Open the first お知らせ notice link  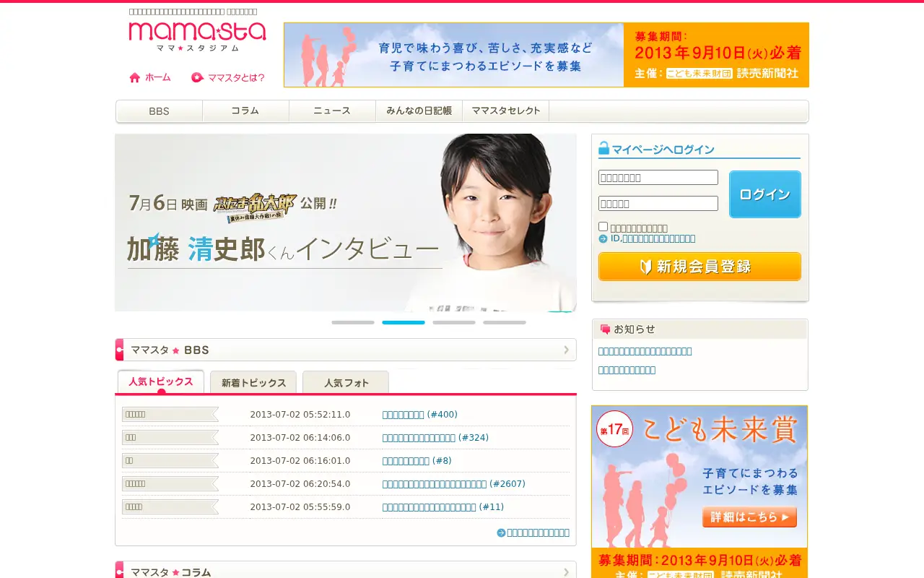point(645,351)
